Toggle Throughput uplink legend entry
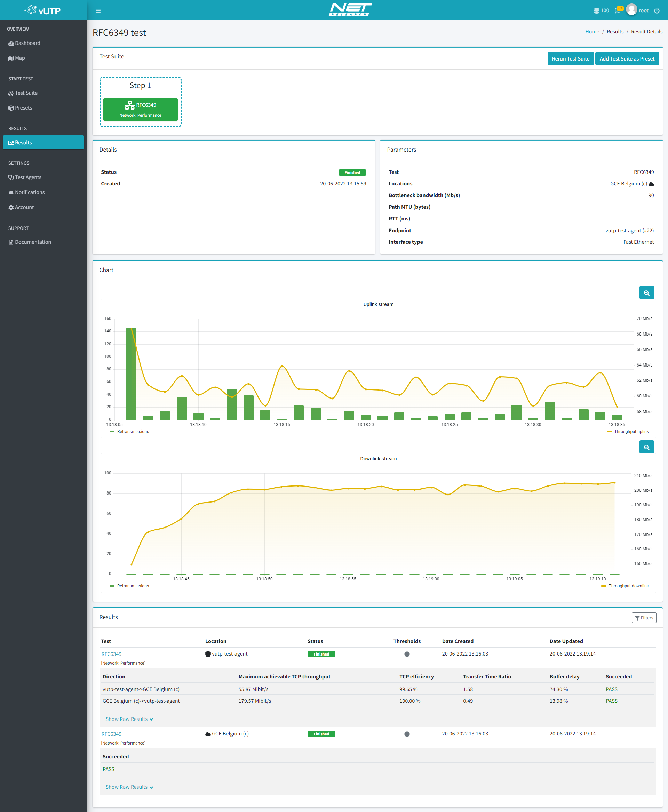The image size is (668, 812). coord(628,432)
